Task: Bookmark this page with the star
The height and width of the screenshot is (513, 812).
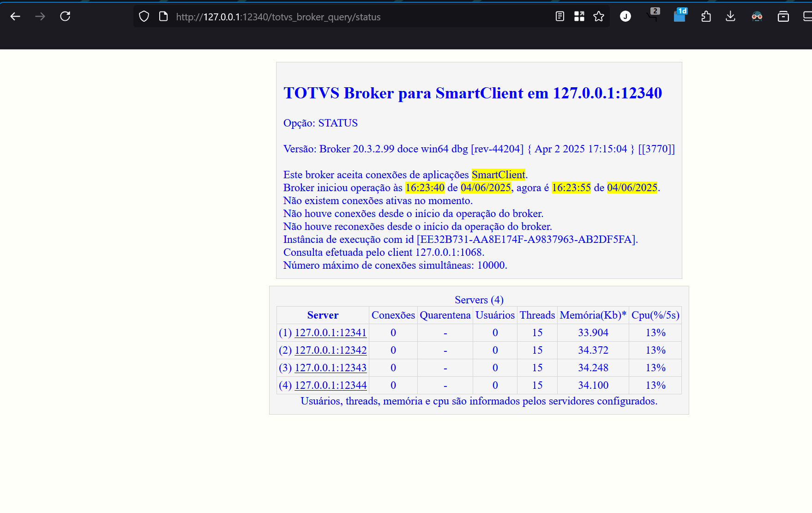Action: [x=599, y=17]
